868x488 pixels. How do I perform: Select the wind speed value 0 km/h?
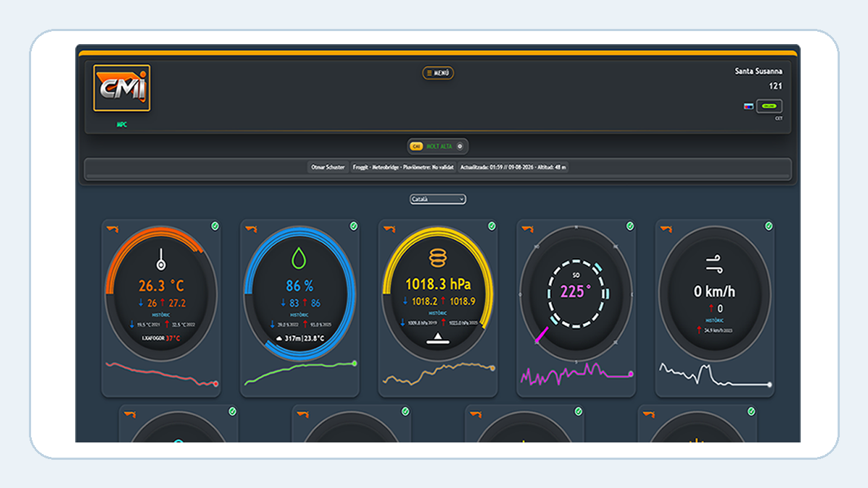pyautogui.click(x=715, y=292)
